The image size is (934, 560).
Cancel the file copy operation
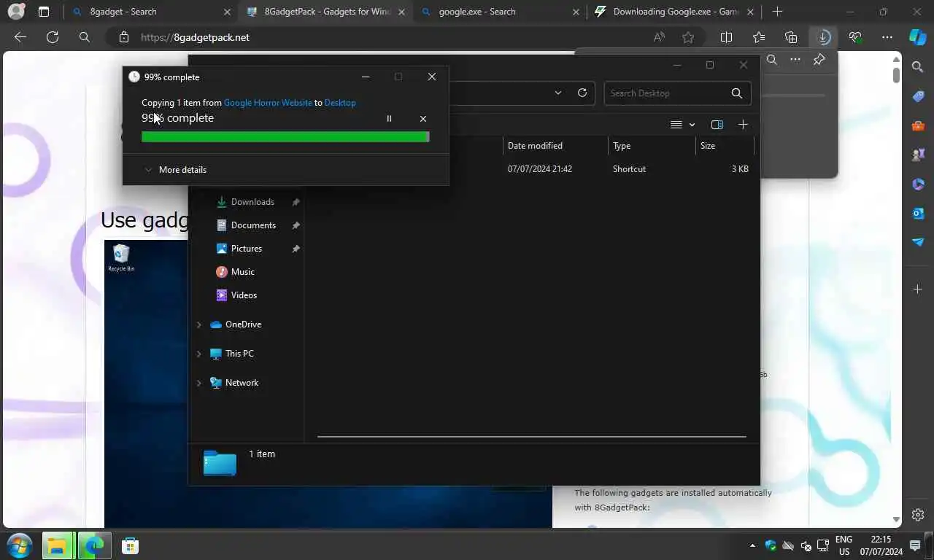(423, 118)
